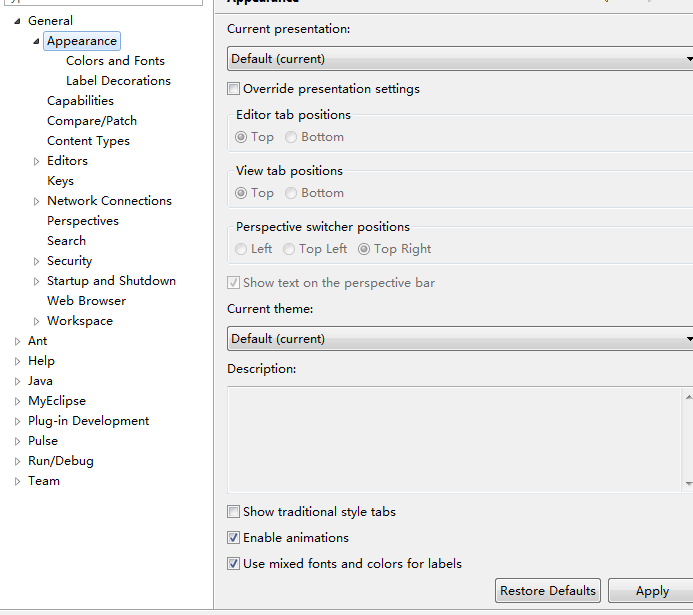Expand the Editors tree node
Viewport: 693px width, 615px height.
point(37,161)
